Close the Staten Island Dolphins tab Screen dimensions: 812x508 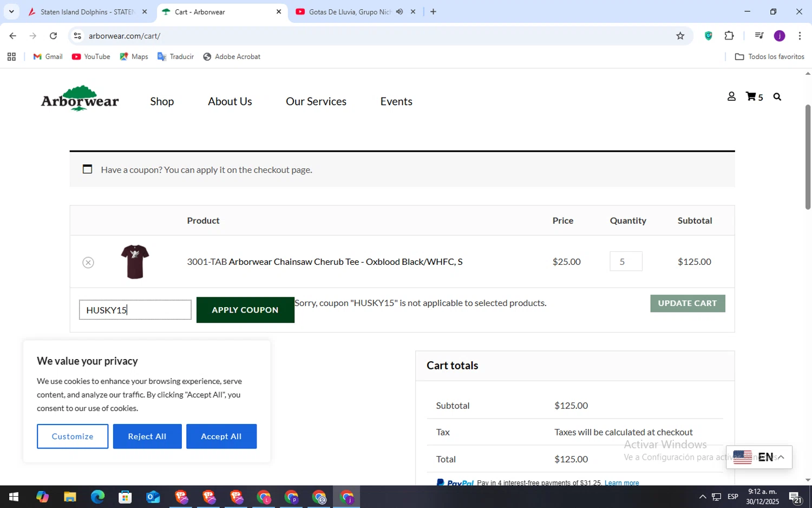coord(145,11)
